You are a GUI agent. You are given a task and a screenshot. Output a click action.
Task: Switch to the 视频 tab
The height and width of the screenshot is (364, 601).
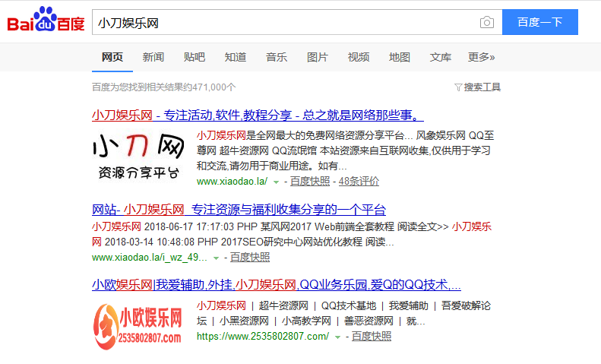click(359, 57)
